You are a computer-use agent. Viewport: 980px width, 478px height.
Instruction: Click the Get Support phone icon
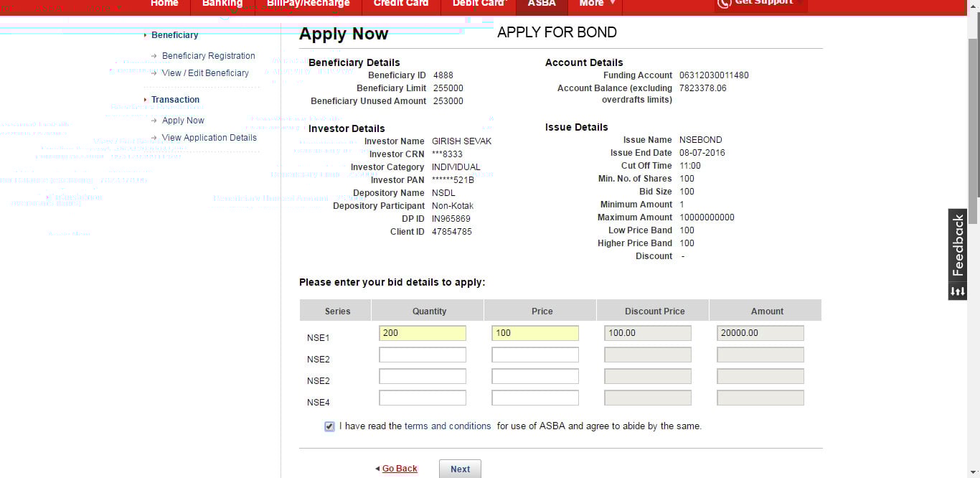pos(723,3)
